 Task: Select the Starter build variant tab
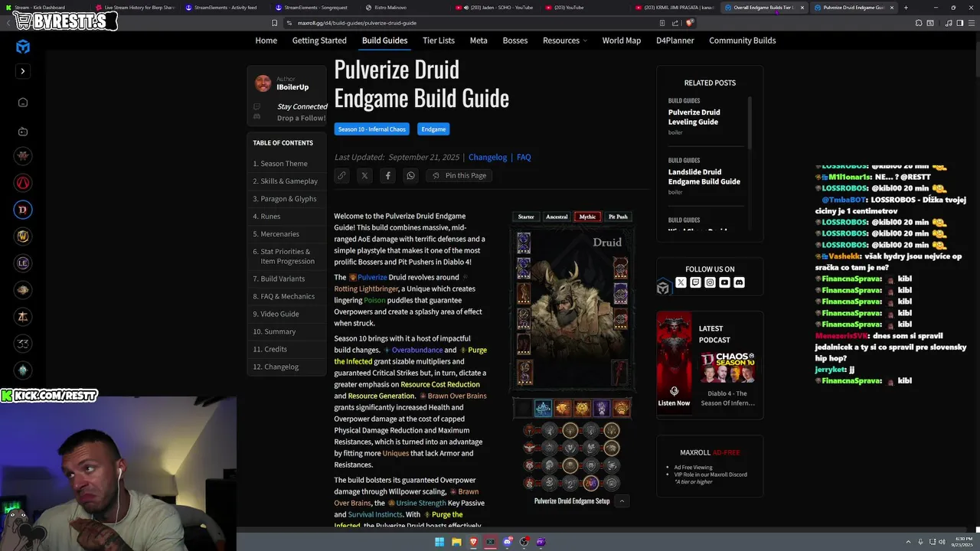526,217
